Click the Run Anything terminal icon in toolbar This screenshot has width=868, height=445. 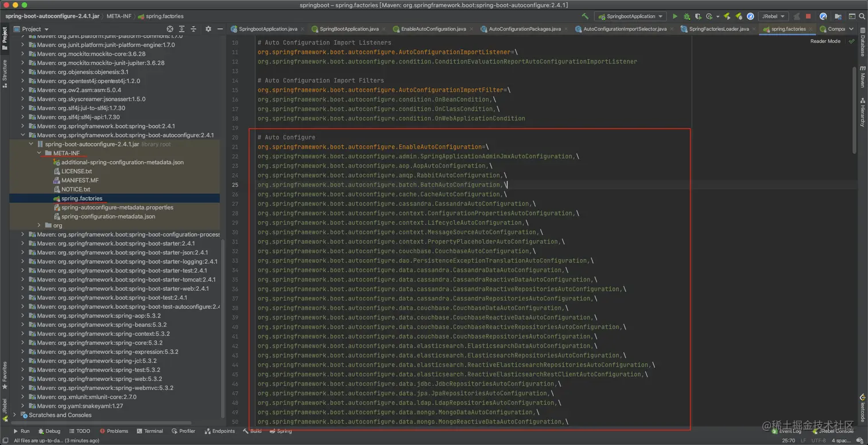coord(852,17)
